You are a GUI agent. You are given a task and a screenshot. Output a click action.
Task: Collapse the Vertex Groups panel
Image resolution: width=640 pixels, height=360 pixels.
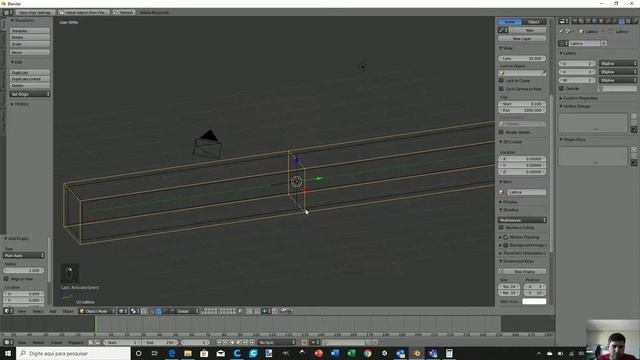click(575, 106)
